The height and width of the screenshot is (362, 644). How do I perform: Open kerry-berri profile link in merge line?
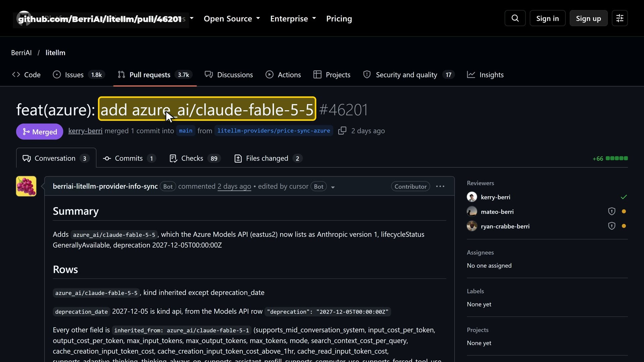click(85, 131)
